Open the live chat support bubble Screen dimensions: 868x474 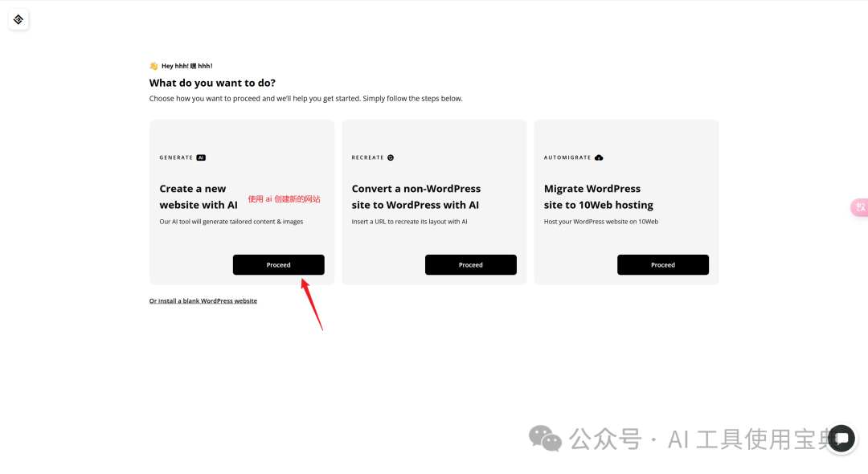point(841,438)
